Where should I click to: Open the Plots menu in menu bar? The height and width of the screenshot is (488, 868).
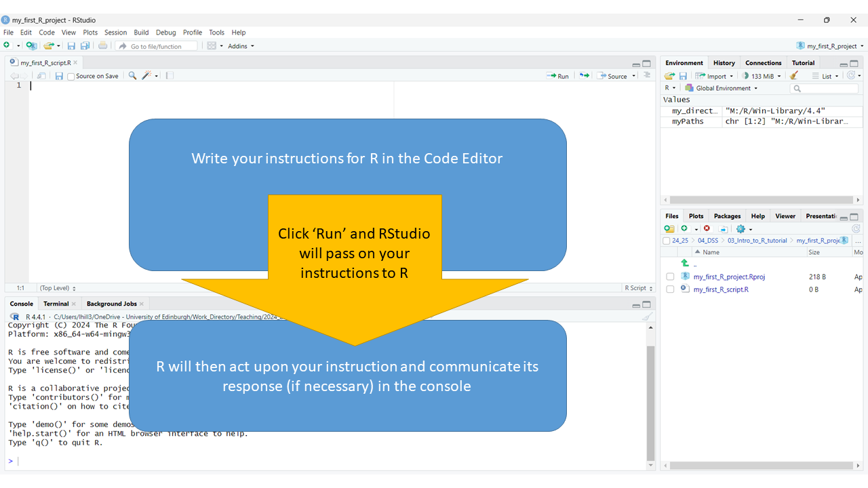90,33
